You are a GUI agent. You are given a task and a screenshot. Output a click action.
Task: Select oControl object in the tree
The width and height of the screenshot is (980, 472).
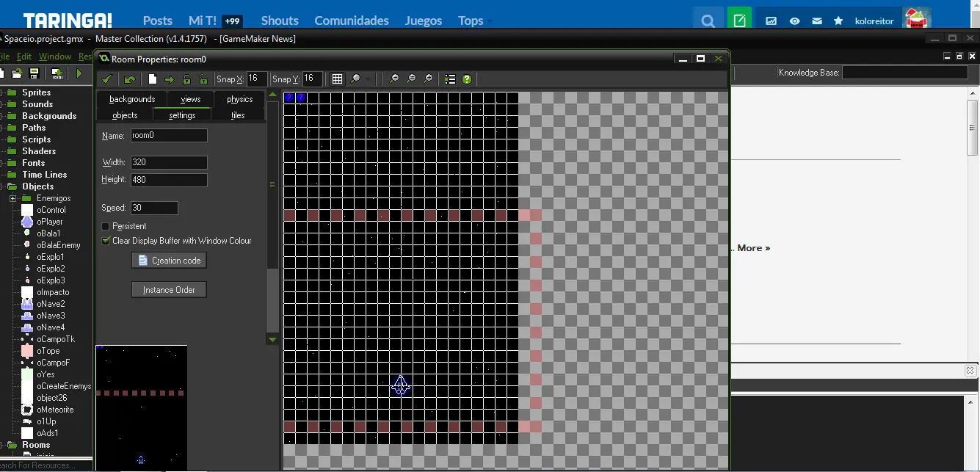click(x=51, y=210)
